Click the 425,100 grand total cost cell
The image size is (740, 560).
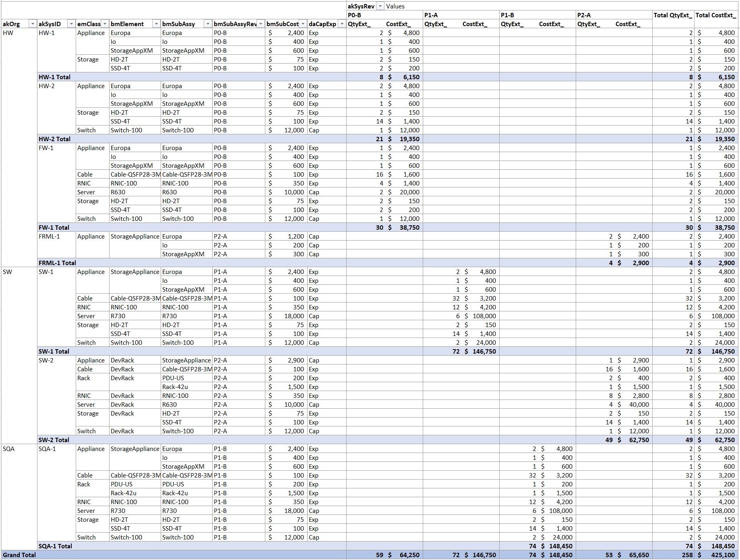[x=723, y=555]
